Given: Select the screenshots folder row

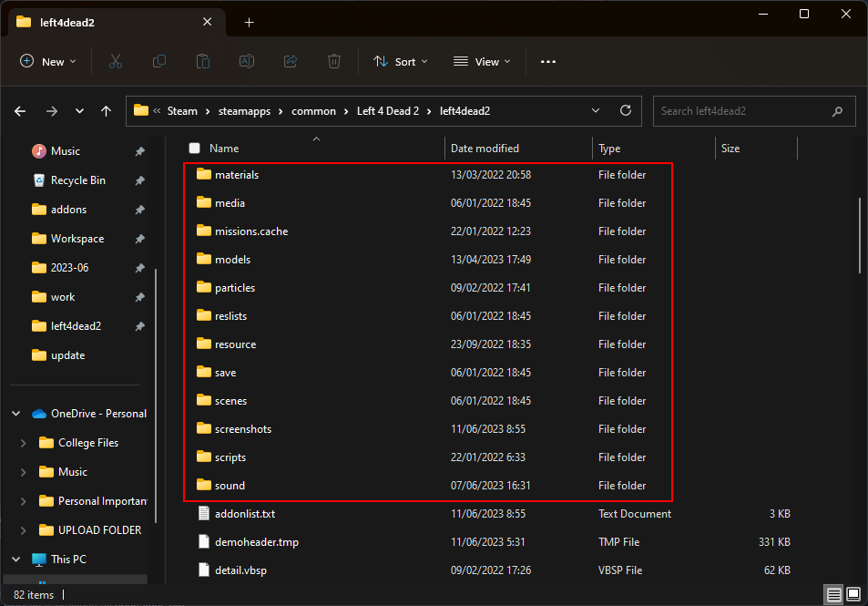Looking at the screenshot, I should [427, 428].
